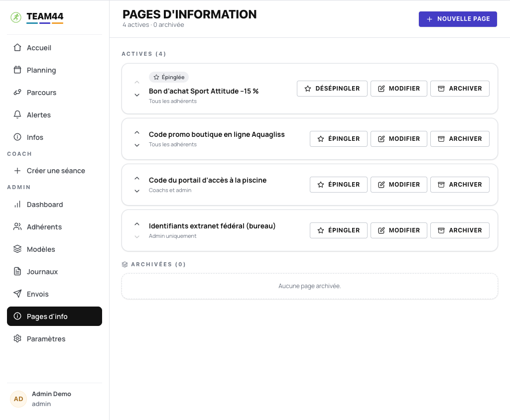Screen dimensions: 510x420
Task: Move Code promo Aquagliss page down
Action: tap(137, 145)
